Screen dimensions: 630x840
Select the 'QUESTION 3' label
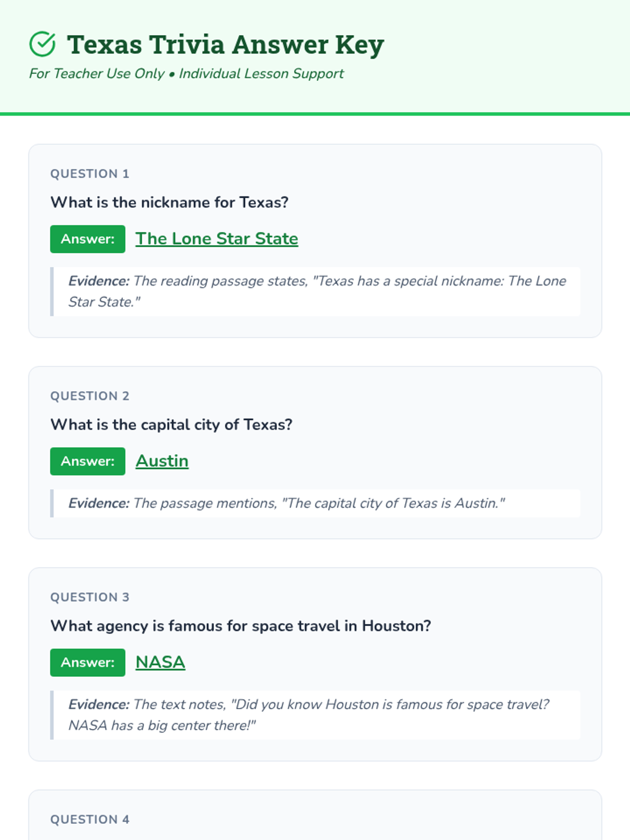pyautogui.click(x=90, y=597)
